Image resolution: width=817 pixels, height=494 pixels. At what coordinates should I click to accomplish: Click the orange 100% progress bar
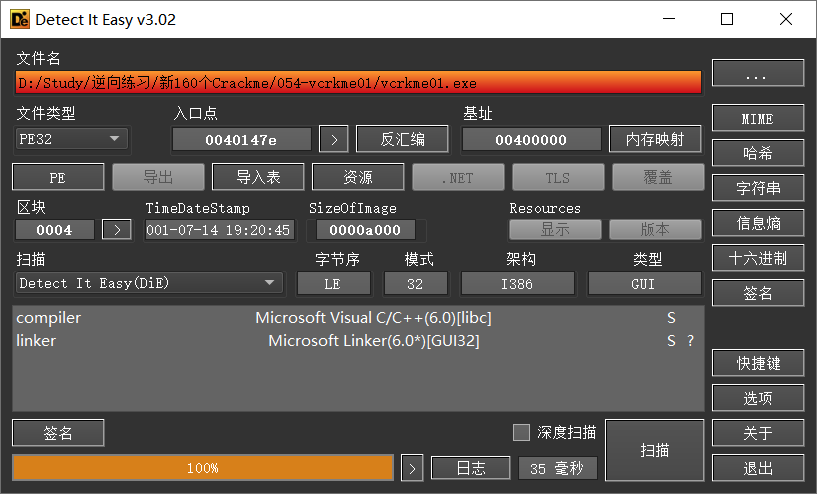click(x=203, y=468)
